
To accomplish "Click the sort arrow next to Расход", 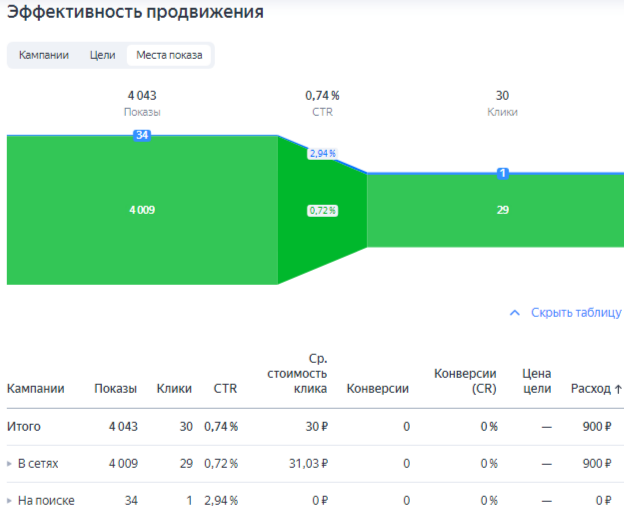I will click(x=618, y=389).
